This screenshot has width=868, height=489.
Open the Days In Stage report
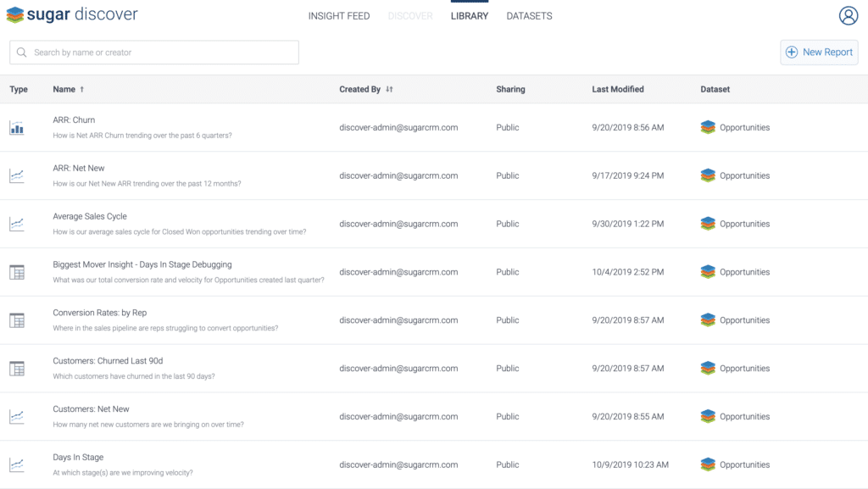click(x=78, y=457)
